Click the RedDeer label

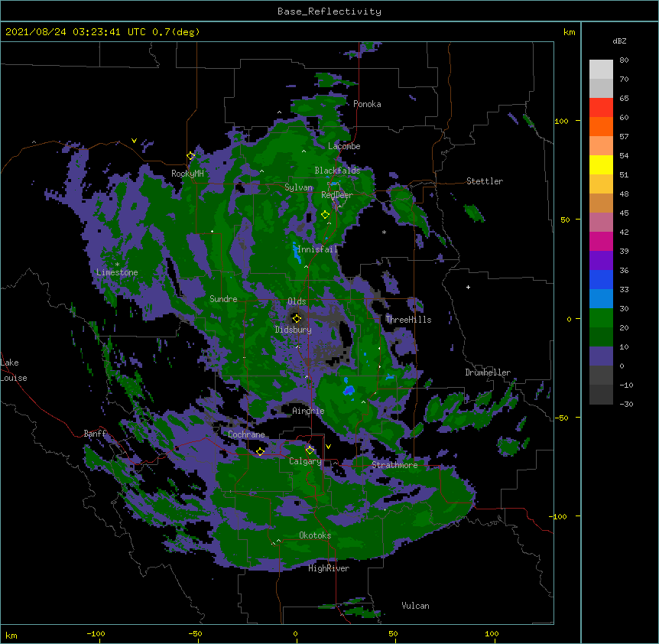[336, 195]
